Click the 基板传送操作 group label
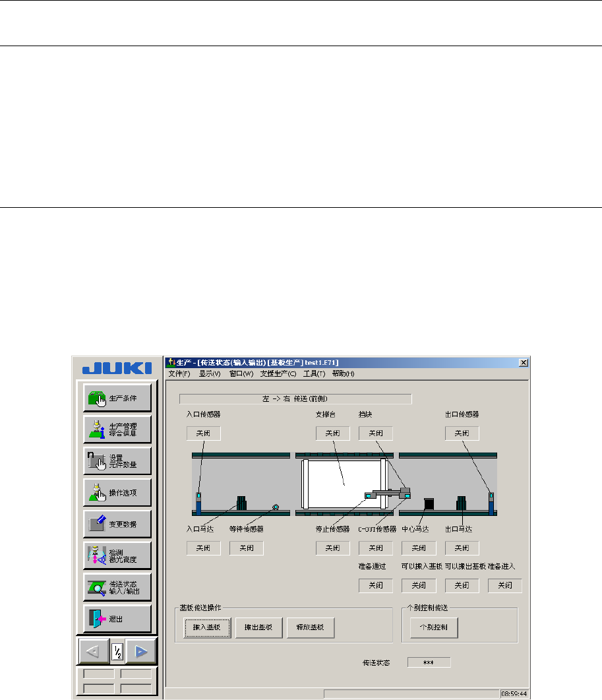Viewport: 602px width, 700px height. tap(200, 608)
